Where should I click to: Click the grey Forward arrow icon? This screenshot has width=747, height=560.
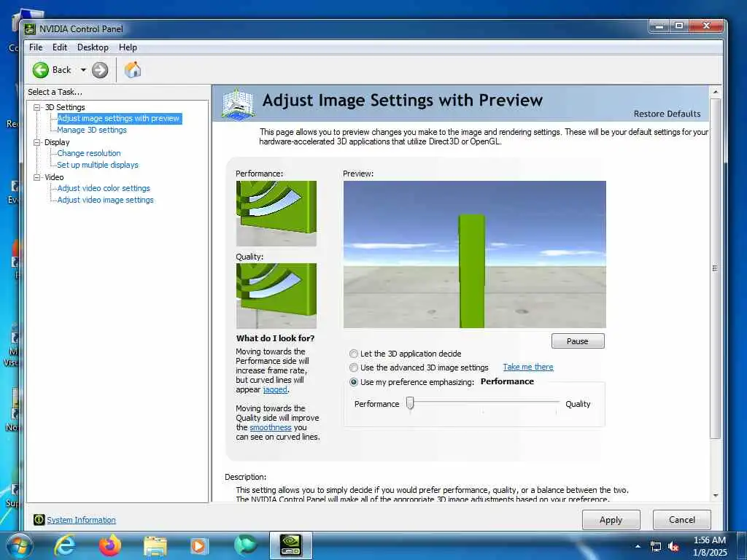pos(99,70)
